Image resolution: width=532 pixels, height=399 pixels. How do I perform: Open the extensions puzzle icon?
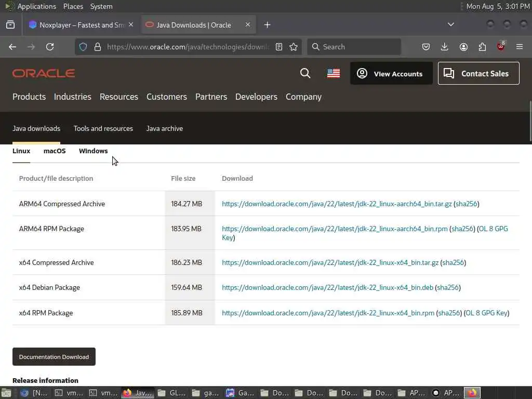[x=482, y=47]
